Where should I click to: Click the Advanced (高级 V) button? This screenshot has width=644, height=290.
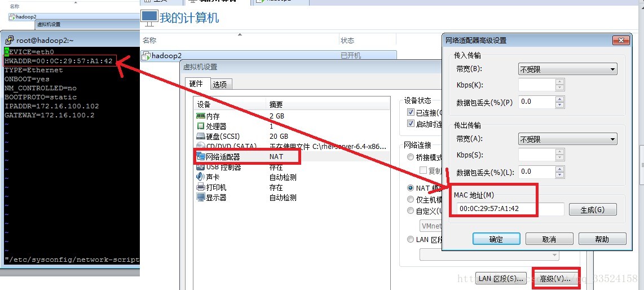tap(555, 279)
